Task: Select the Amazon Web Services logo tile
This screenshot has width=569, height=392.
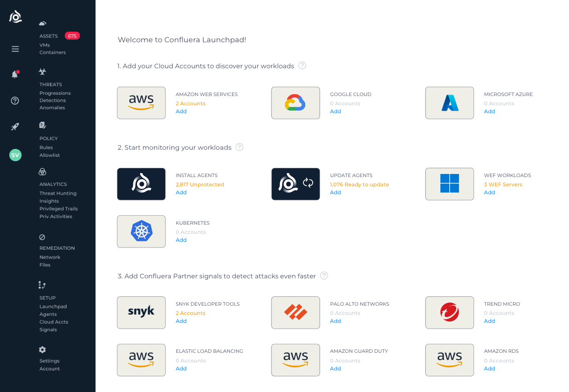Action: (x=141, y=103)
